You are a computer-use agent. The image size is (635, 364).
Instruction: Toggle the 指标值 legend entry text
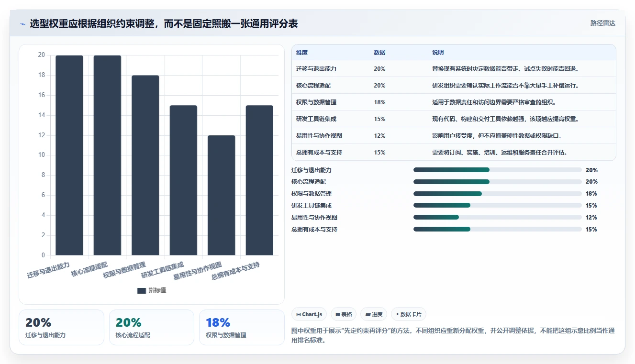click(x=157, y=290)
